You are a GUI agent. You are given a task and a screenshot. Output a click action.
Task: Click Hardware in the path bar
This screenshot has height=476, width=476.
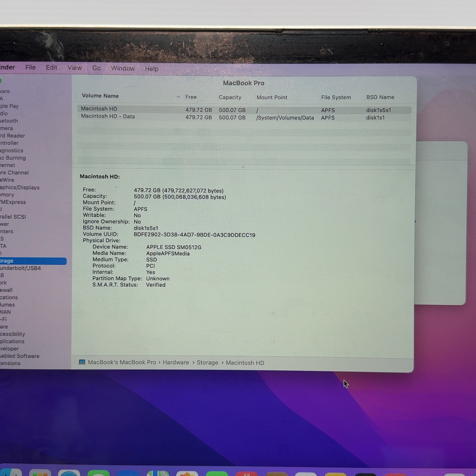coord(176,363)
